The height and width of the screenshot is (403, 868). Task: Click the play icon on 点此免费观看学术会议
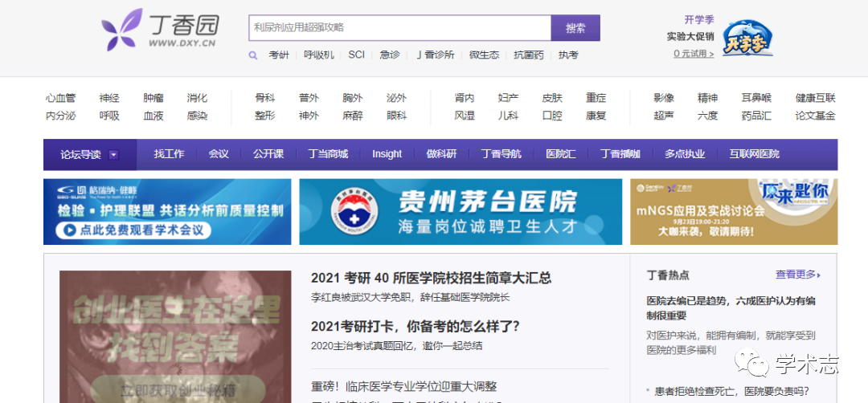coord(70,230)
